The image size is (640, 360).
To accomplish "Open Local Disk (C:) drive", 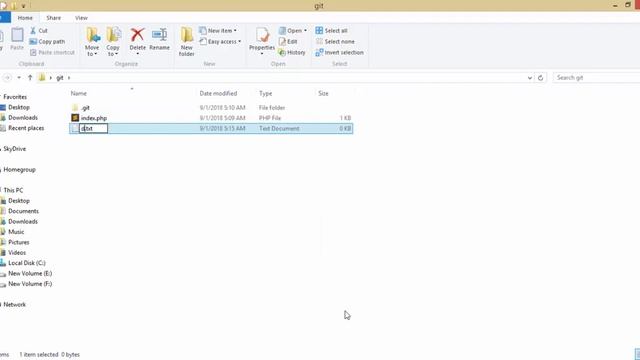I will pos(27,263).
